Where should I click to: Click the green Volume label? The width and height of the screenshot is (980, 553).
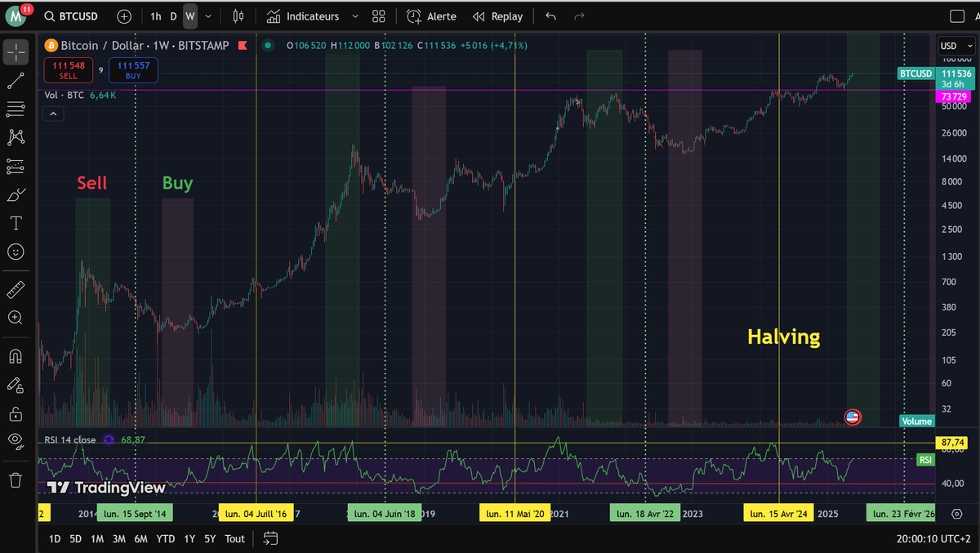click(x=916, y=421)
